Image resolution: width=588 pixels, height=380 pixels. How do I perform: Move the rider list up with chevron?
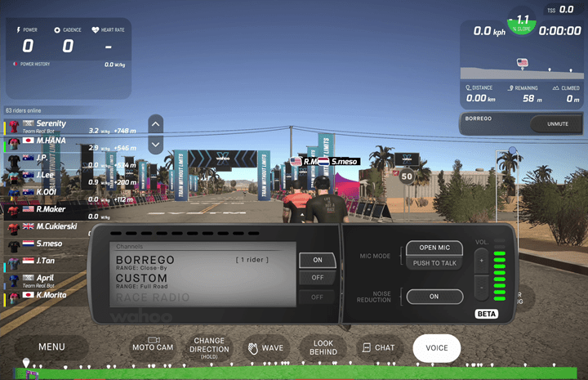click(156, 124)
